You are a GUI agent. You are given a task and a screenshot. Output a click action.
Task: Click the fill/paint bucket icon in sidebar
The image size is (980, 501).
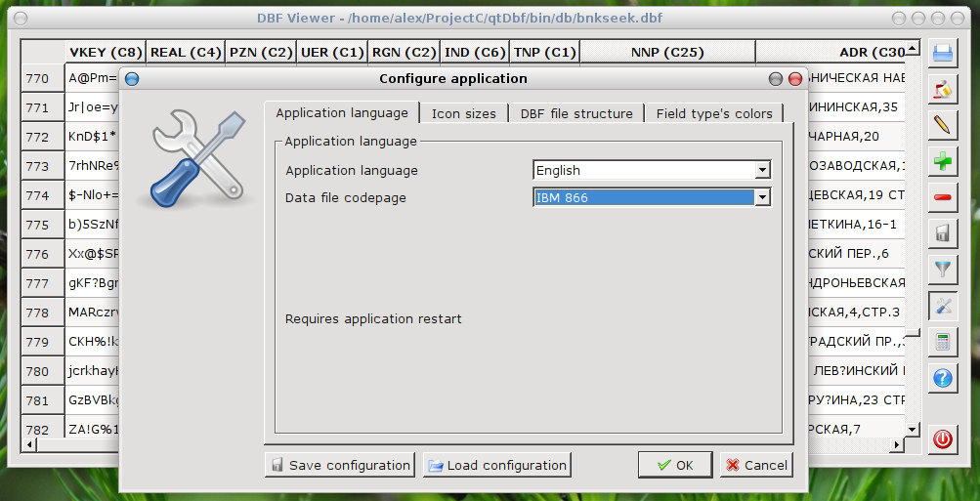pyautogui.click(x=942, y=90)
